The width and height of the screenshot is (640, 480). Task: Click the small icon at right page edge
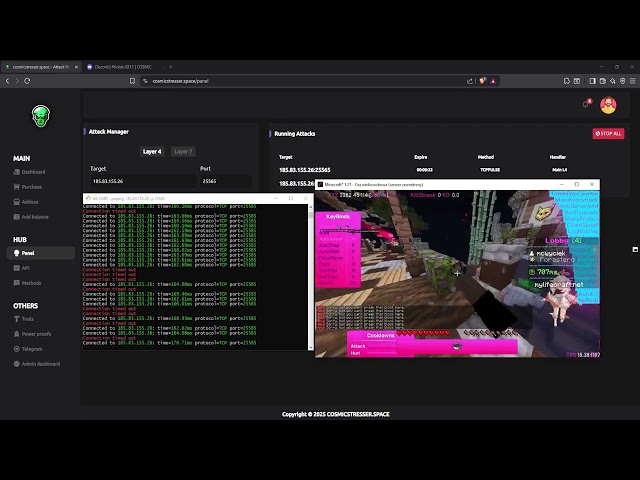(x=635, y=249)
